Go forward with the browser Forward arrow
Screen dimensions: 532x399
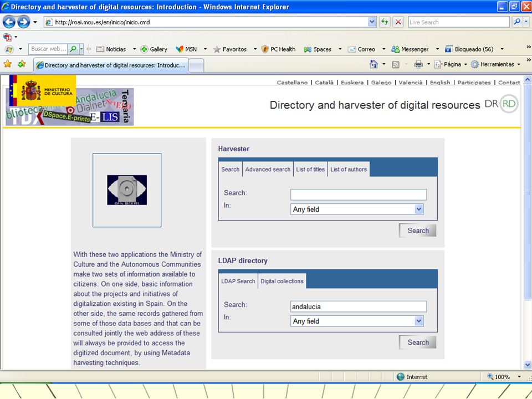click(x=23, y=22)
